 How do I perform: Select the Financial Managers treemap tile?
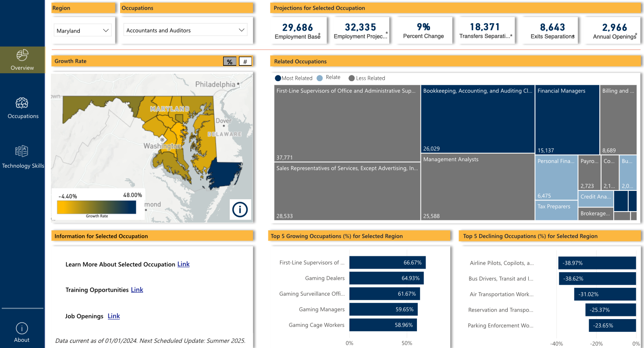(x=567, y=119)
